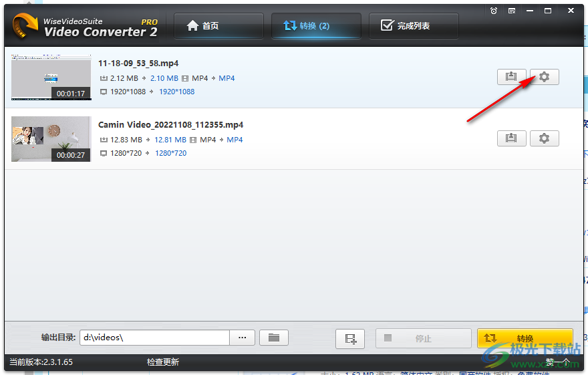588x375 pixels.
Task: Start conversion with yellow 转换 button
Action: (x=525, y=339)
